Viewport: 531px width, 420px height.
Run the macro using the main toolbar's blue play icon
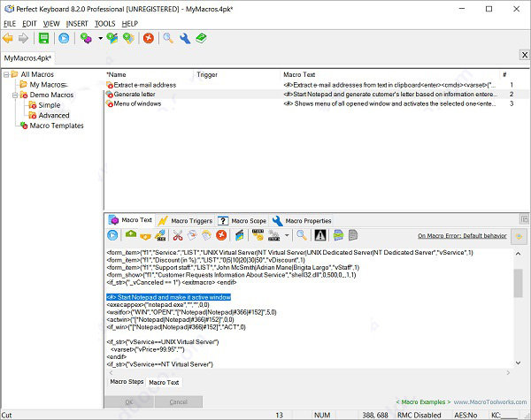coord(64,39)
